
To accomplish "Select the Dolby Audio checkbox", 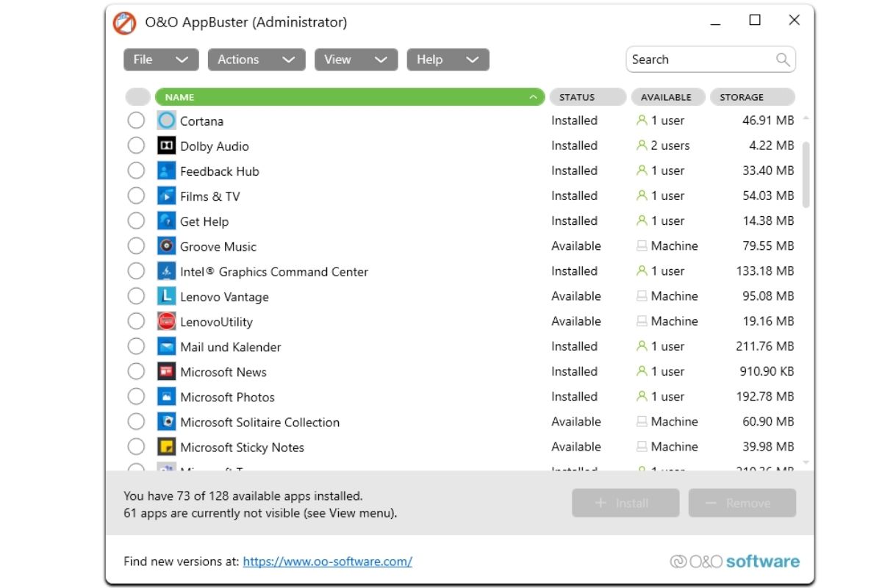I will coord(136,146).
